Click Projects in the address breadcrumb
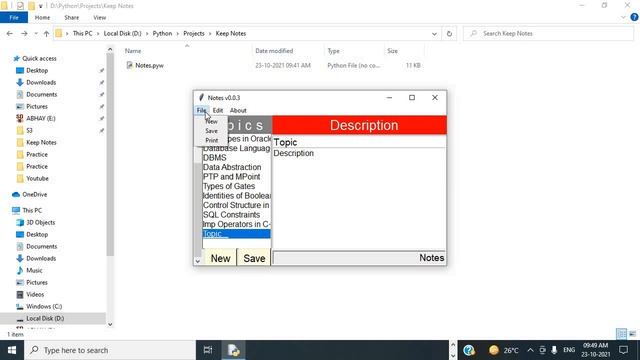Viewport: 640px width, 360px height. (x=194, y=33)
